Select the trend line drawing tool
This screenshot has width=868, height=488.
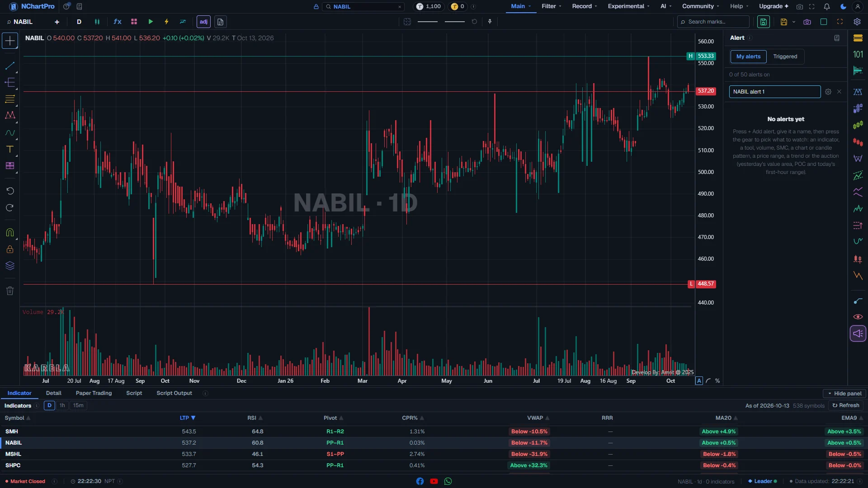click(x=10, y=66)
